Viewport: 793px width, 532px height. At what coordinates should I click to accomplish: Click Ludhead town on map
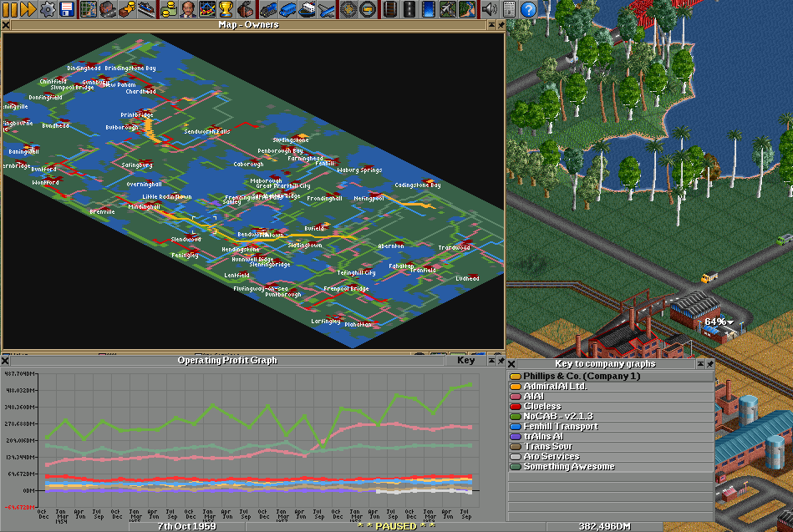point(467,279)
